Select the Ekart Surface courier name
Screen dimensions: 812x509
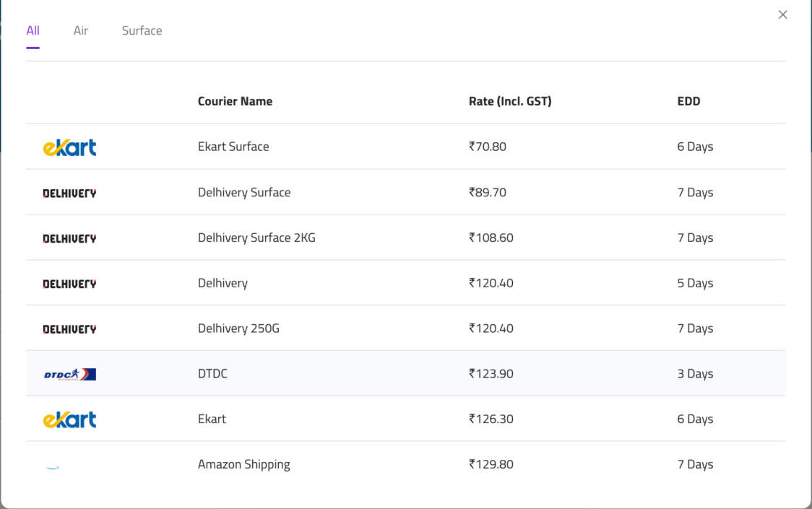(x=233, y=147)
